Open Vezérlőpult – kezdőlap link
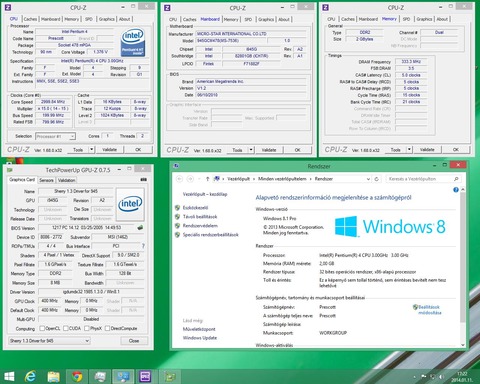Viewport: 480px width, 384px height. click(x=205, y=194)
